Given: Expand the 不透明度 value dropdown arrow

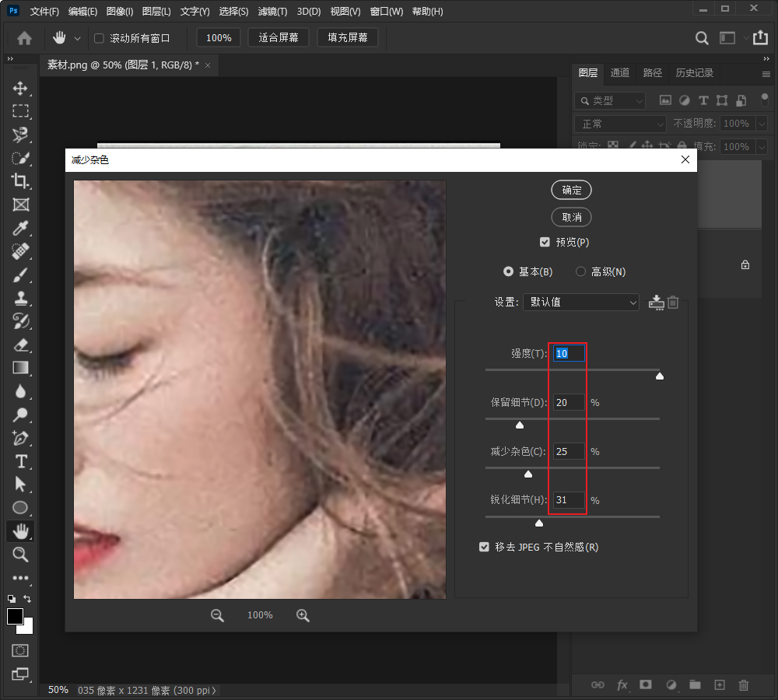Looking at the screenshot, I should point(762,124).
